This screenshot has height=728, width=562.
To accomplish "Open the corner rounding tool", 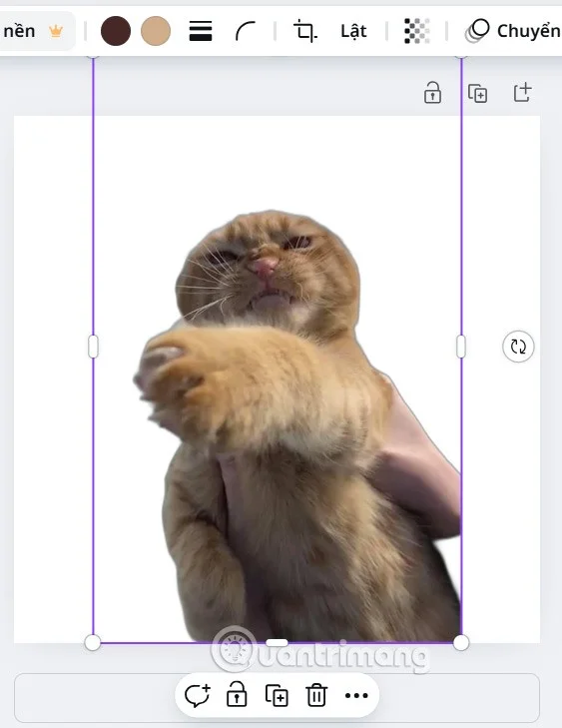I will [x=245, y=31].
